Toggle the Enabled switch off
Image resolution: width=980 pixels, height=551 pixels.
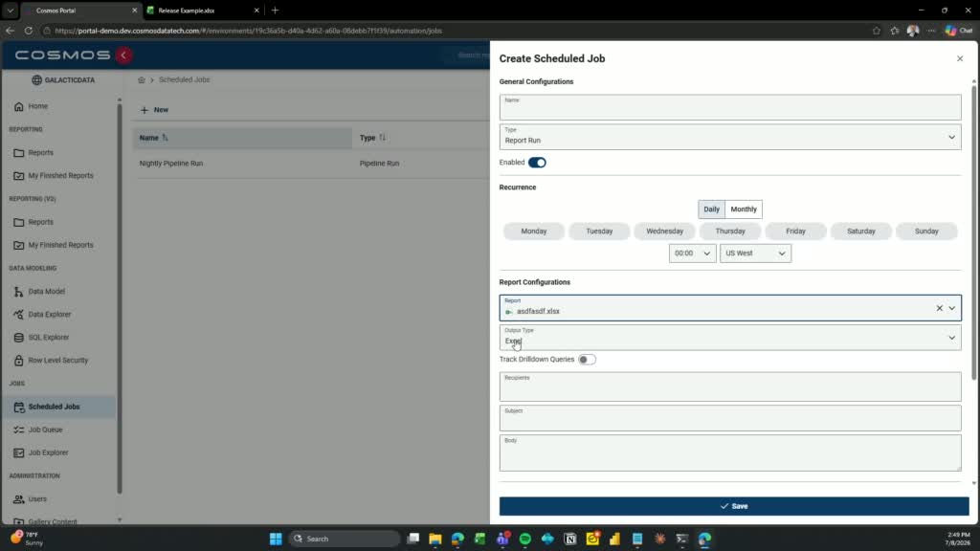point(537,163)
